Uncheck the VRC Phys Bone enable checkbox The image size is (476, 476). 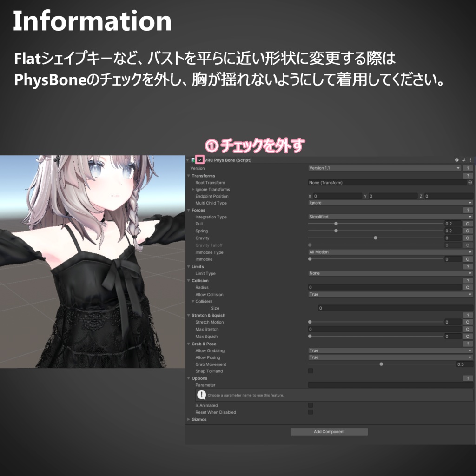click(x=200, y=160)
